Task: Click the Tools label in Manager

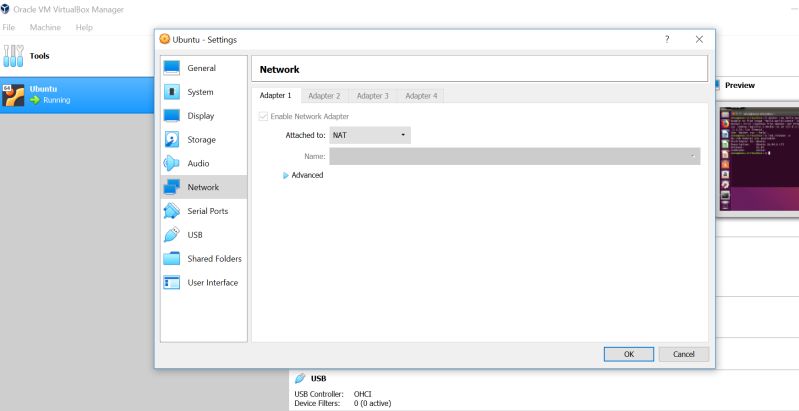Action: tap(39, 56)
